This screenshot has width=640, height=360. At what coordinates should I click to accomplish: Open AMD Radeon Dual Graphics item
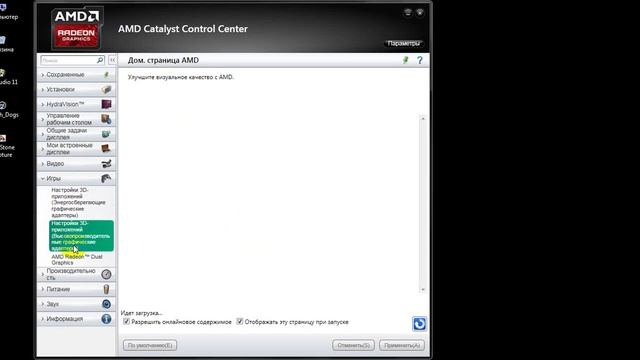pos(77,260)
